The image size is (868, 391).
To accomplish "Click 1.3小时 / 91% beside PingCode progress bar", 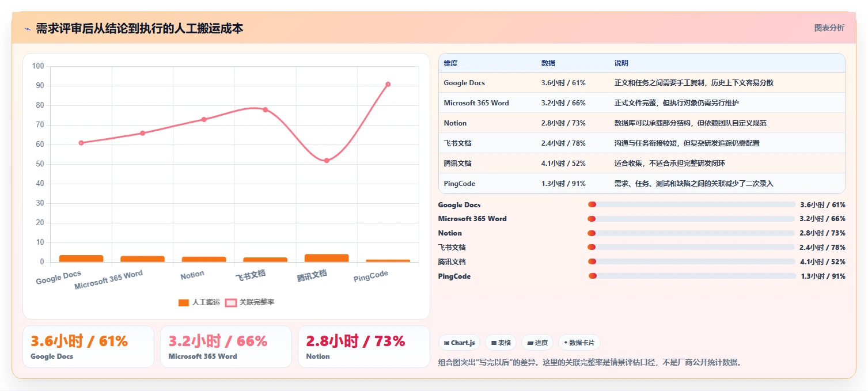I will tap(822, 276).
